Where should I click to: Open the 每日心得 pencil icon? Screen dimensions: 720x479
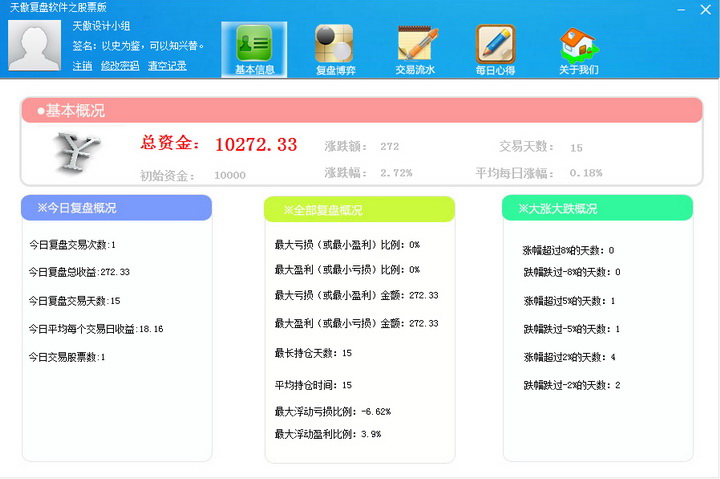(x=495, y=44)
